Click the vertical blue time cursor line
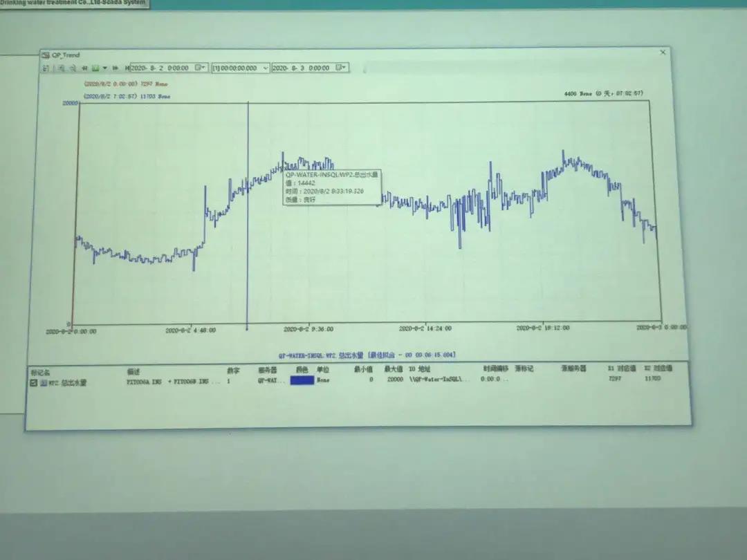This screenshot has height=560, width=747. pos(247,214)
